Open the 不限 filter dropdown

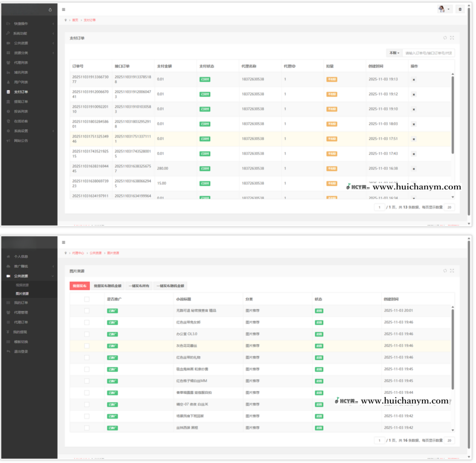(x=394, y=53)
